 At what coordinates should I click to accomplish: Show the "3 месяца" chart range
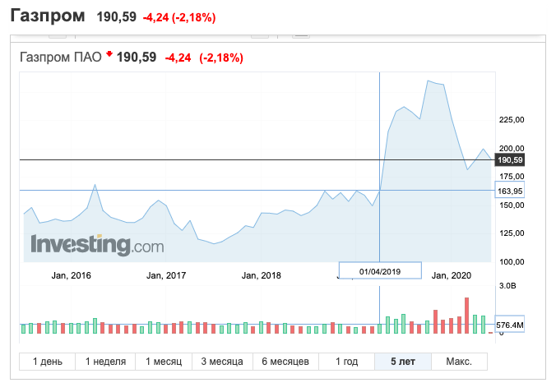221,362
